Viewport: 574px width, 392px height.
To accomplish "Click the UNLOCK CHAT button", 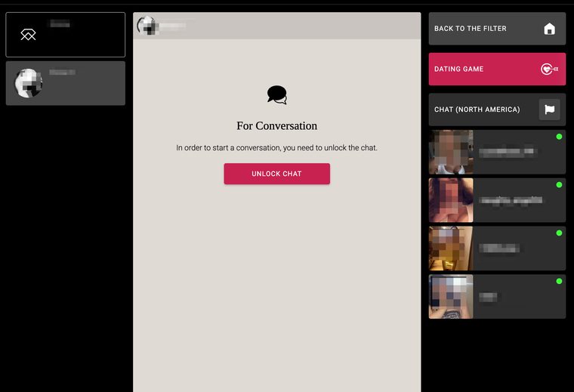I will point(276,174).
